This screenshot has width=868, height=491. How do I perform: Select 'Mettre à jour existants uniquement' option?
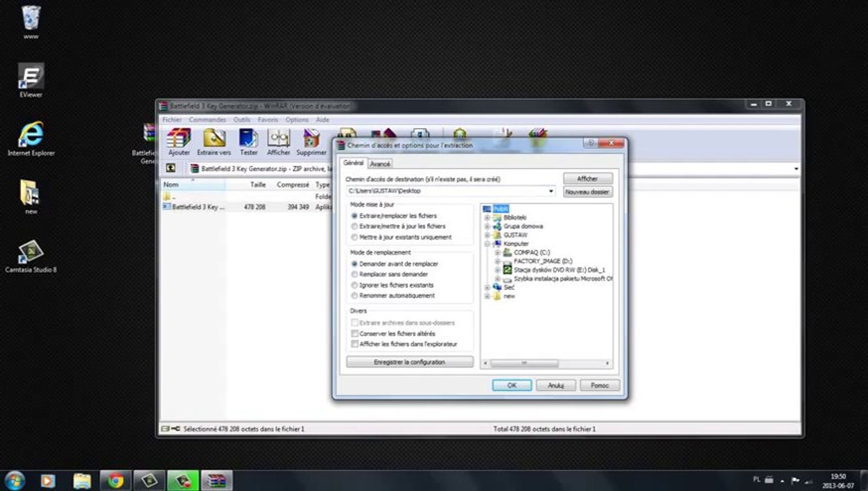354,237
